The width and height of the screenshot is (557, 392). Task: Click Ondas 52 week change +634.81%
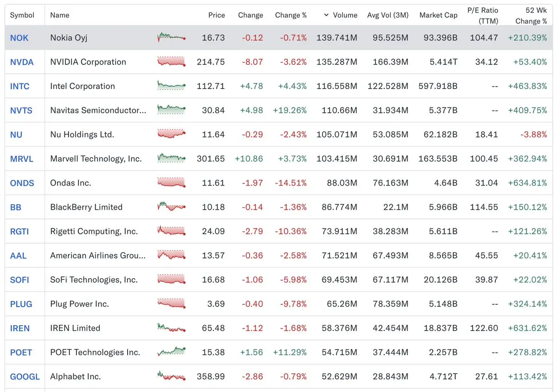528,183
